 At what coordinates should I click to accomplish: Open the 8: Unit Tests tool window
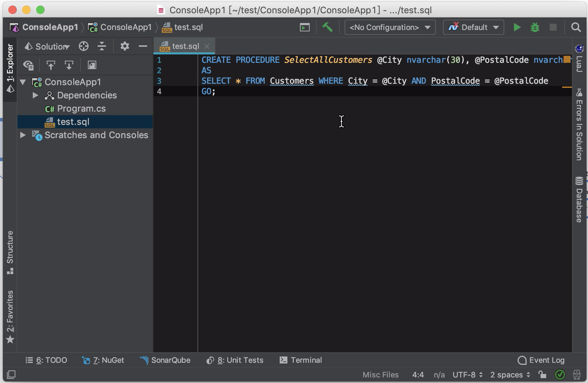(x=235, y=360)
